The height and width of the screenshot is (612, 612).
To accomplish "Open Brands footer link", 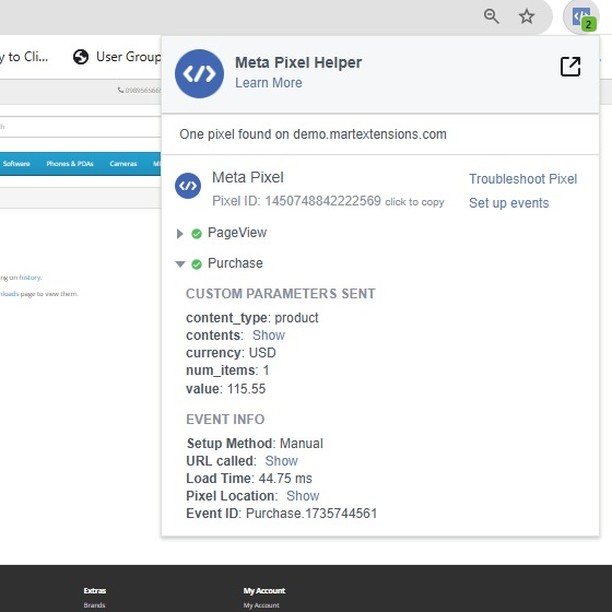I will pos(94,605).
